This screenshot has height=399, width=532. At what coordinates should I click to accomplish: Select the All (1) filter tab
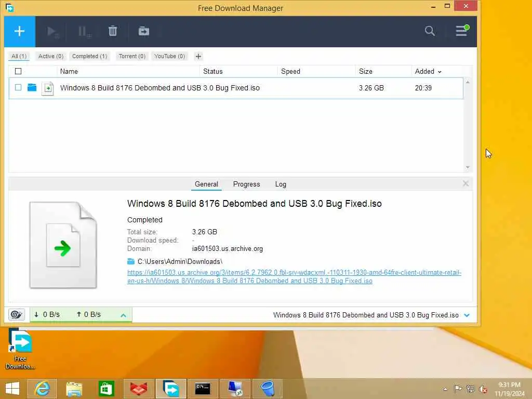pyautogui.click(x=19, y=56)
